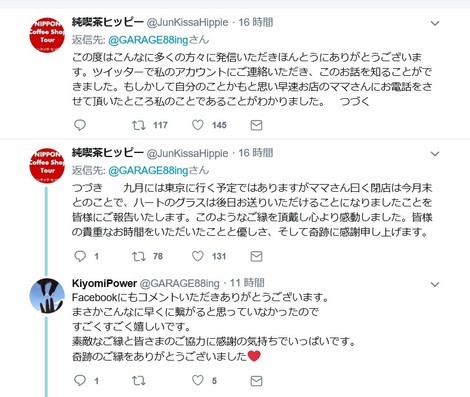Open dropdown arrow on KiyomiPower's tweet

pos(435,284)
